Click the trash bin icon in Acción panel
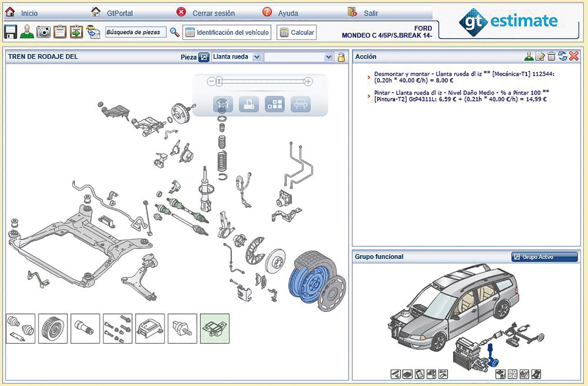The image size is (588, 386). pos(551,56)
